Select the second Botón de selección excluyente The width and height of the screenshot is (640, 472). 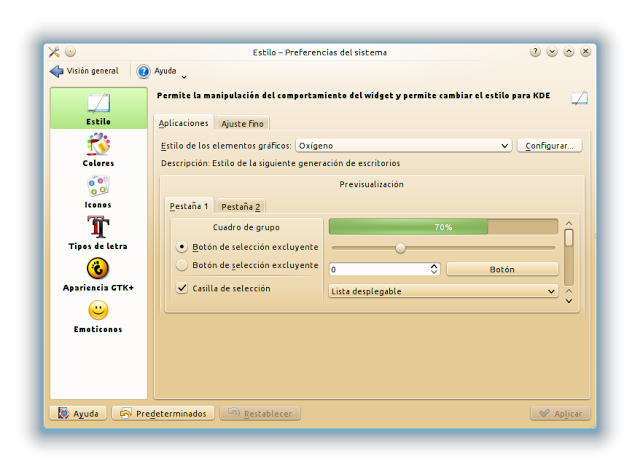pyautogui.click(x=182, y=266)
